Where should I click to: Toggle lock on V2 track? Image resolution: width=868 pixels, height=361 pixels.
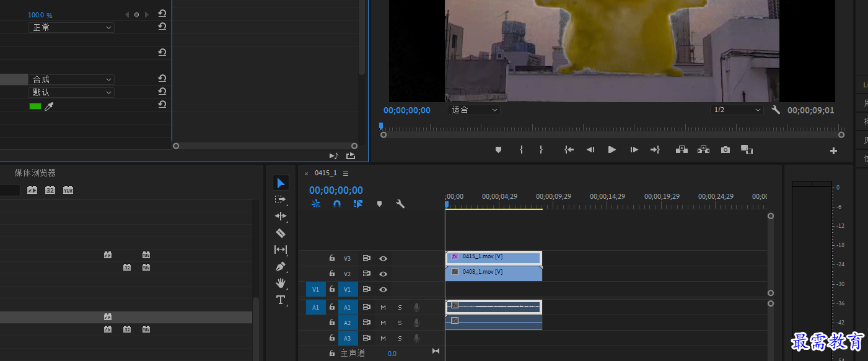click(332, 274)
